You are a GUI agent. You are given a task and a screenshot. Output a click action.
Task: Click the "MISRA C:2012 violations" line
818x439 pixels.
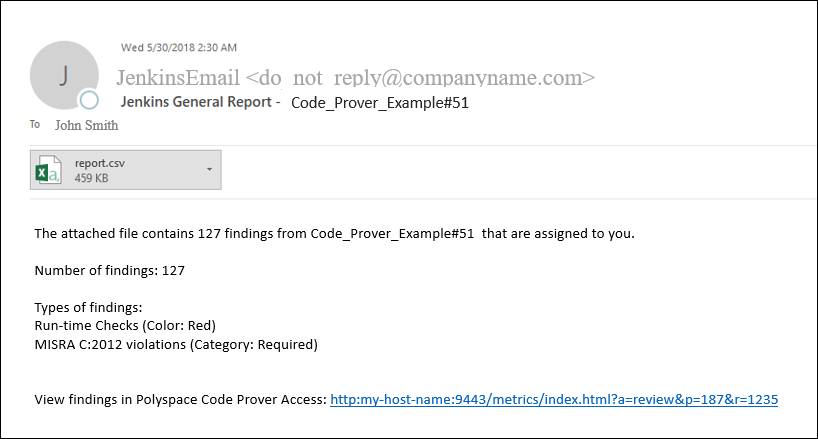(176, 344)
